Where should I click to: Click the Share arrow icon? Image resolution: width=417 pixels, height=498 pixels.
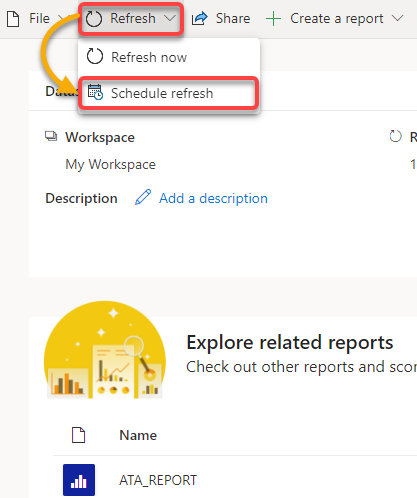point(200,19)
